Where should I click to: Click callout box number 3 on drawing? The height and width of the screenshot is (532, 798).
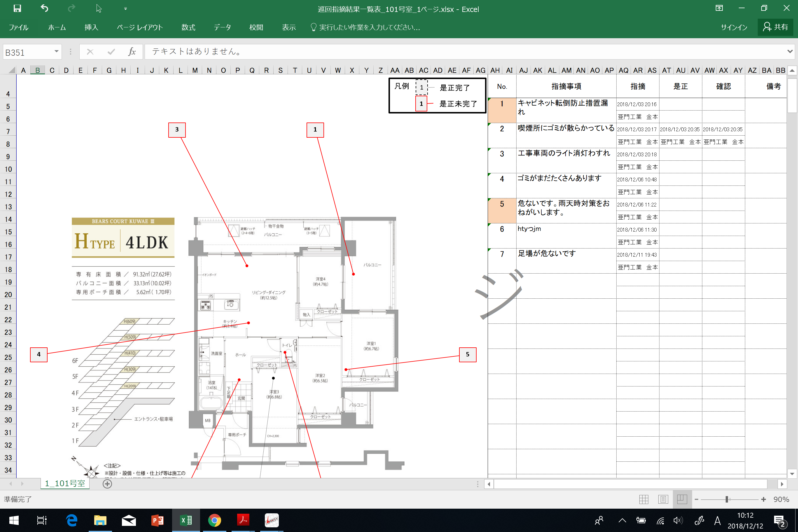click(x=177, y=129)
